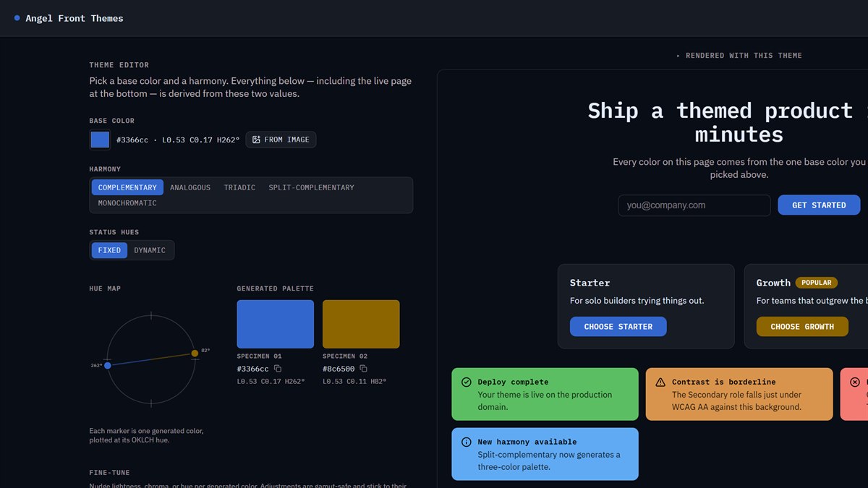The image size is (868, 488).
Task: Set status hues to Fixed
Action: pos(109,250)
